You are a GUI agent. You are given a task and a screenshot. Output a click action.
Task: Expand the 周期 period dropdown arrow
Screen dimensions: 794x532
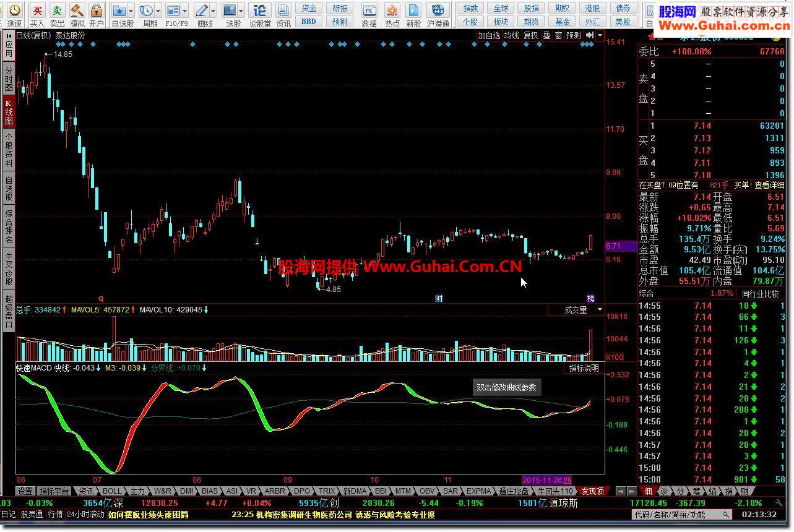pos(158,11)
